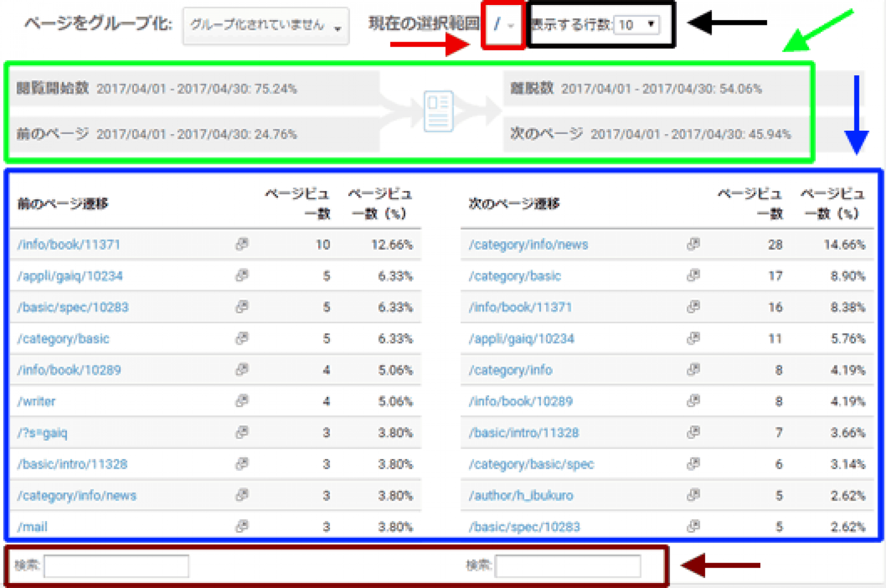This screenshot has height=588, width=886.
Task: Open popup icon for next /basic/spec/10283
Action: (x=693, y=527)
